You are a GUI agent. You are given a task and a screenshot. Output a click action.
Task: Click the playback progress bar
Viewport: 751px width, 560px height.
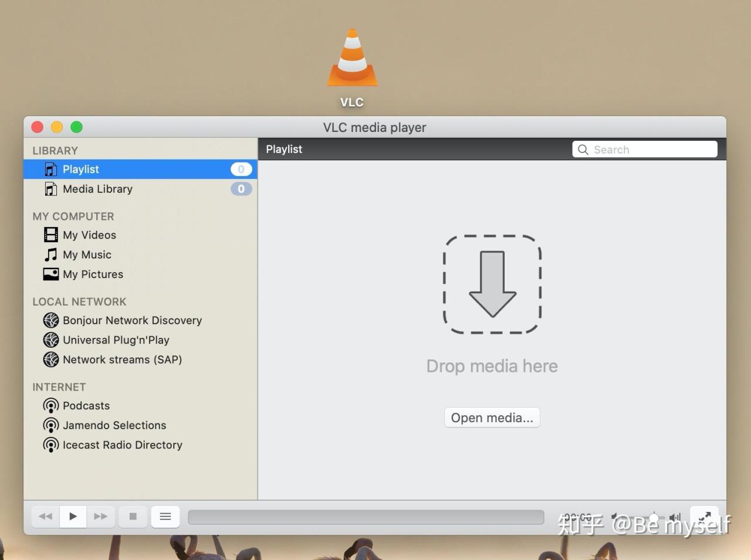point(366,517)
